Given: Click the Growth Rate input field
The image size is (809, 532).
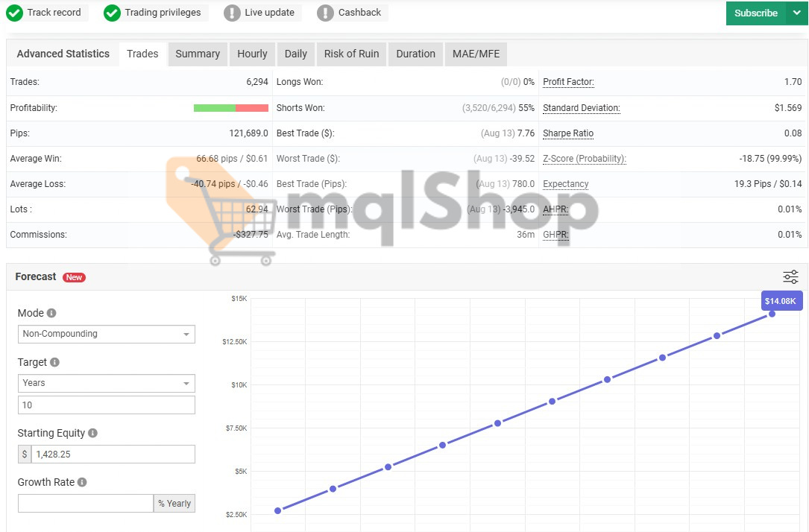Looking at the screenshot, I should coord(85,503).
